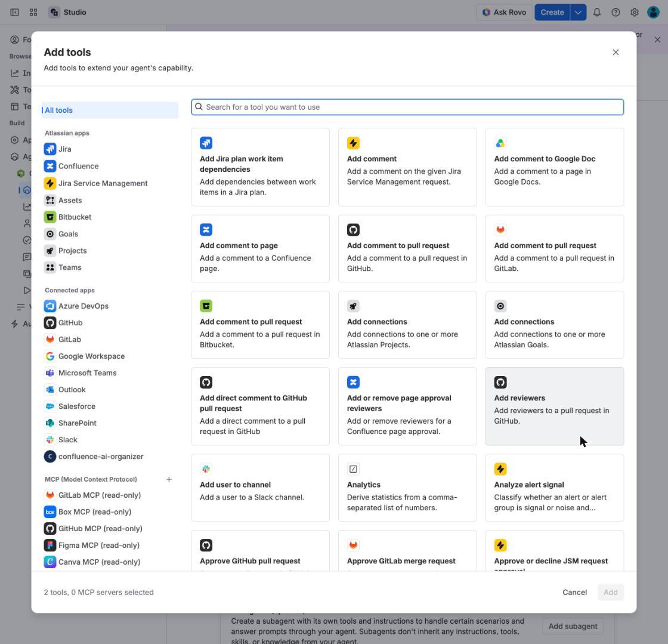Click the notifications bell icon
Image resolution: width=668 pixels, height=644 pixels.
[597, 13]
